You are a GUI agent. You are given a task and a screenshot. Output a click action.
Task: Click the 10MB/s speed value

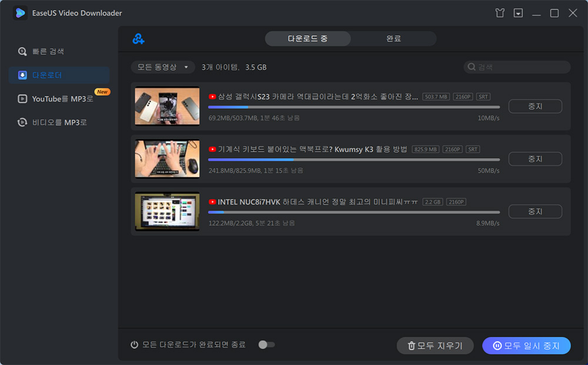tap(488, 118)
